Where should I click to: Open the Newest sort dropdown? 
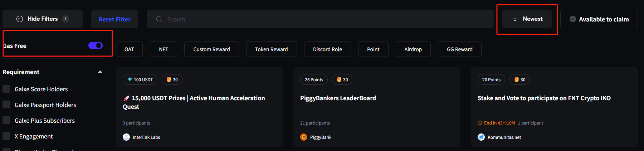coord(527,19)
